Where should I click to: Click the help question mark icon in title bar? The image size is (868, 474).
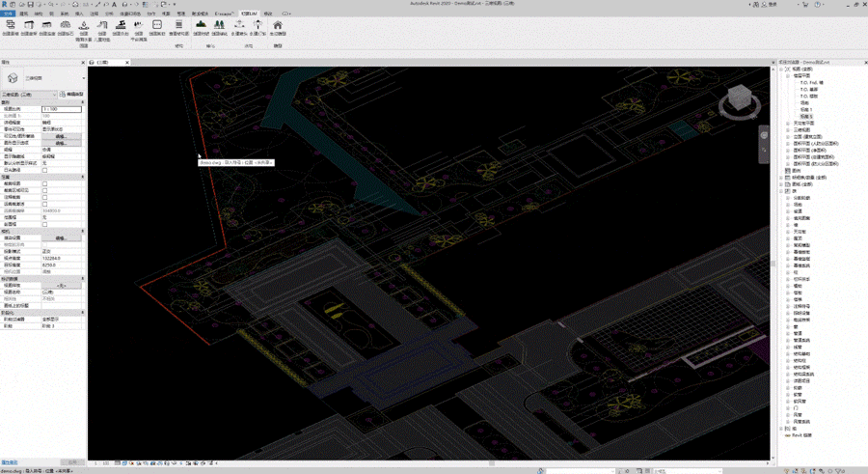pyautogui.click(x=818, y=5)
